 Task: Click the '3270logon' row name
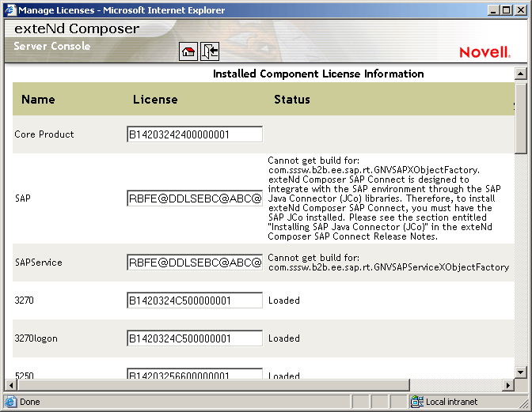click(36, 338)
